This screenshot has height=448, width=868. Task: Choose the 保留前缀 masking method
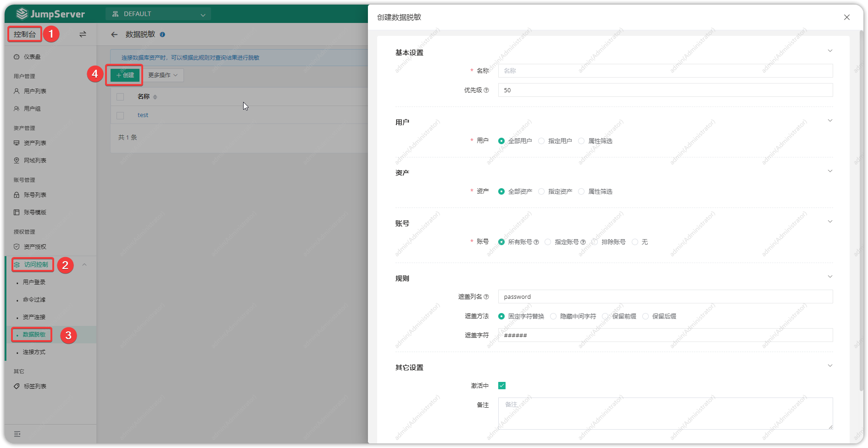[619, 316]
